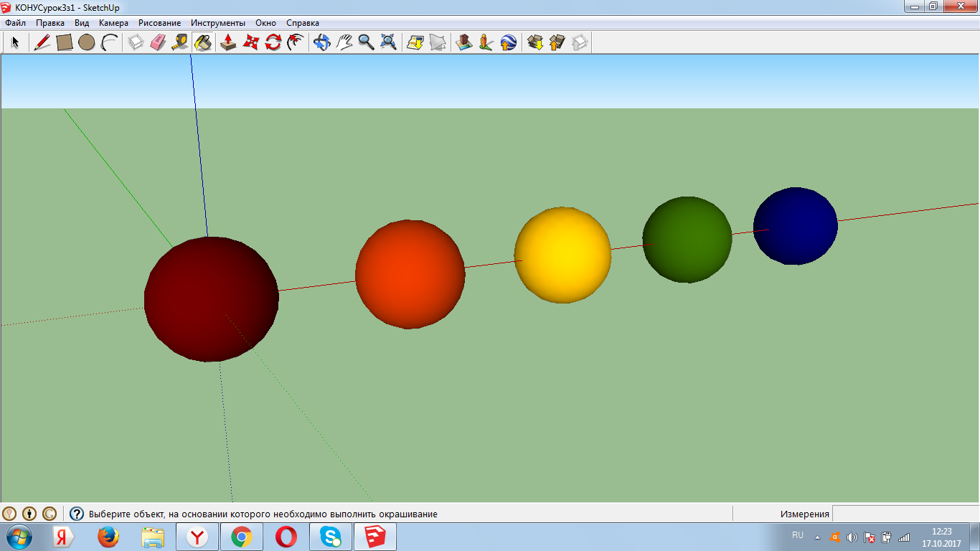Open Google Chrome from the taskbar

point(242,537)
